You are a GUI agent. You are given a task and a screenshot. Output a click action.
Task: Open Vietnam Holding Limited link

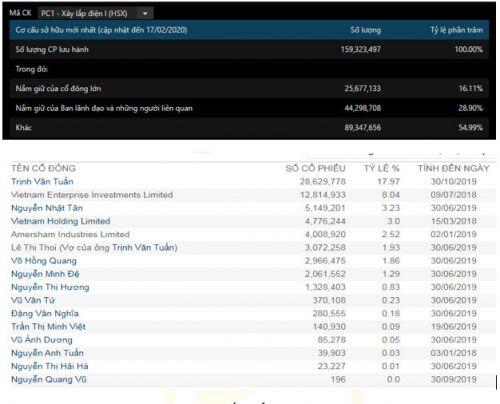click(x=61, y=221)
